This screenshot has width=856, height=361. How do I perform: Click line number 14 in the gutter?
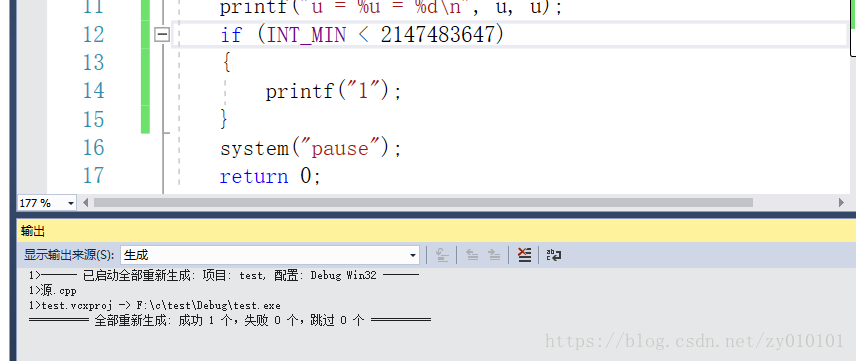(93, 91)
